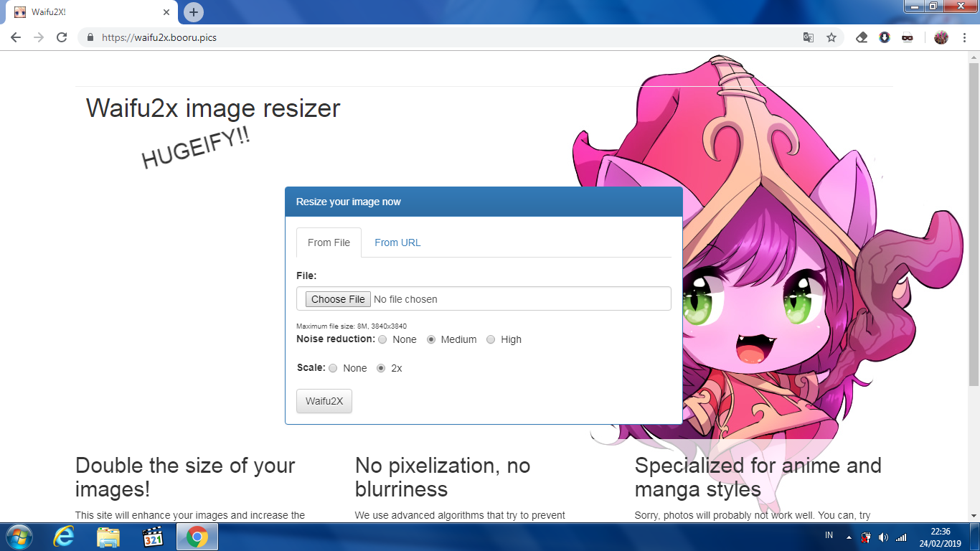This screenshot has width=980, height=551.
Task: Open the Windows Start menu
Action: tap(18, 537)
